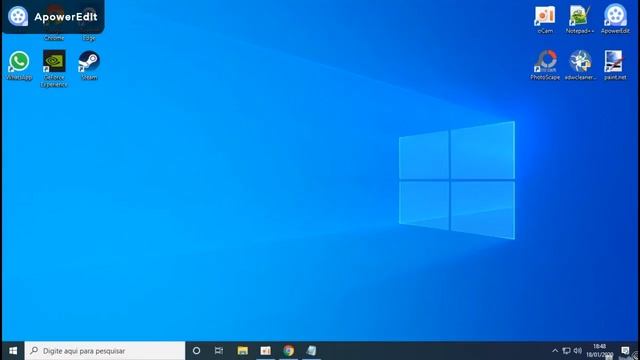Switch to oCam on the taskbar

(266, 351)
